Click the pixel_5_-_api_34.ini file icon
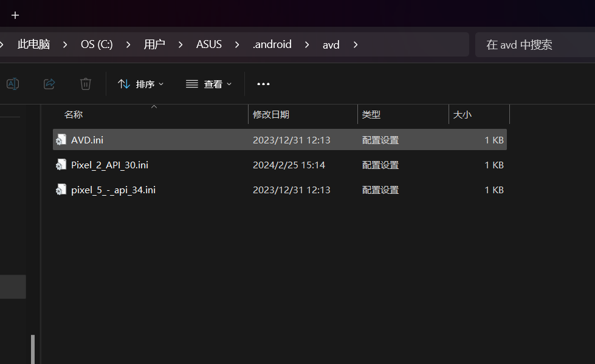The width and height of the screenshot is (595, 364). click(x=61, y=190)
